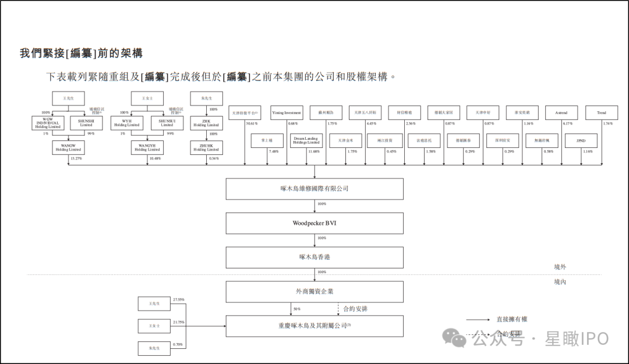The height and width of the screenshot is (364, 629).
Task: Select the ZHK Holding Limited box
Action: click(x=206, y=123)
